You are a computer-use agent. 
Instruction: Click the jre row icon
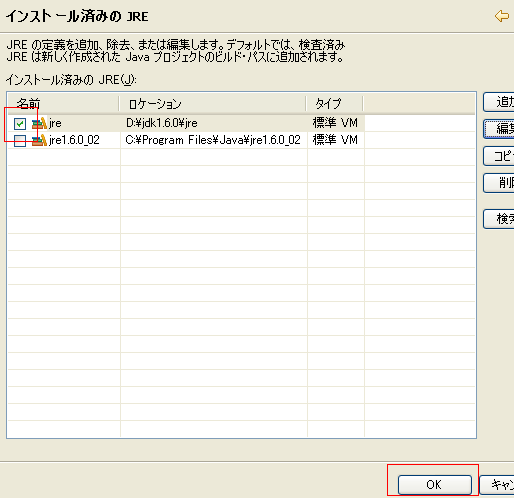click(39, 123)
